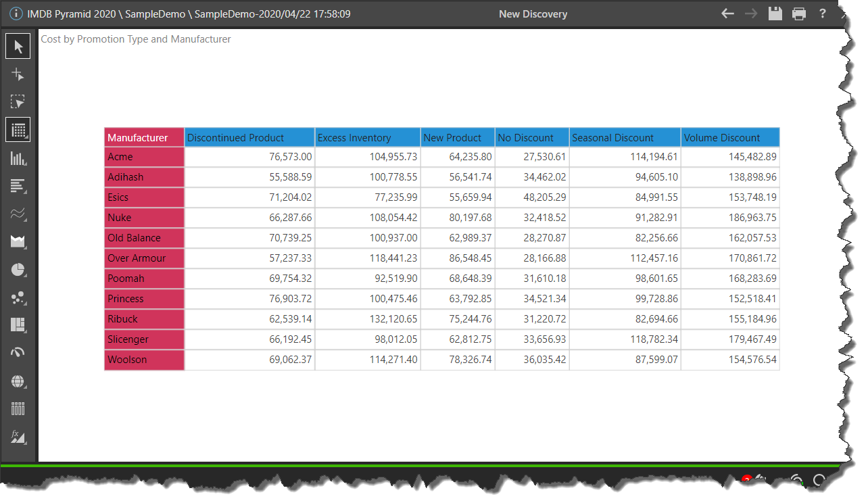Choose the gauge visualization icon

(x=18, y=352)
